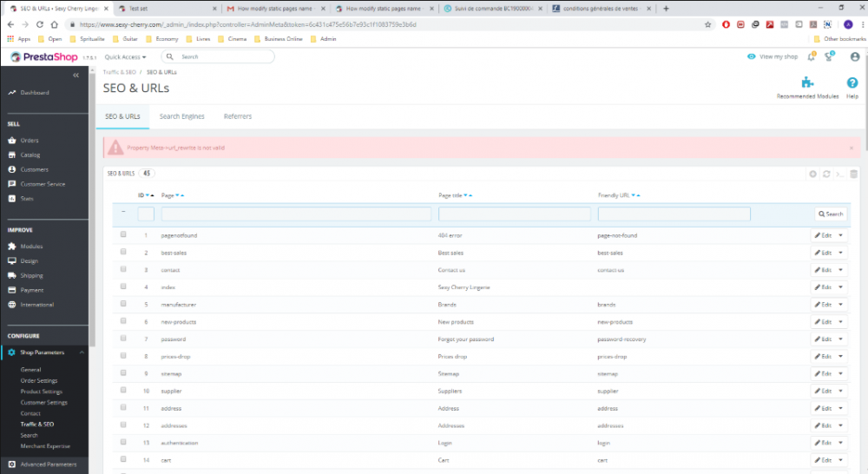Open the dropdown arrow beside Edit for password
868x474 pixels.
(841, 339)
